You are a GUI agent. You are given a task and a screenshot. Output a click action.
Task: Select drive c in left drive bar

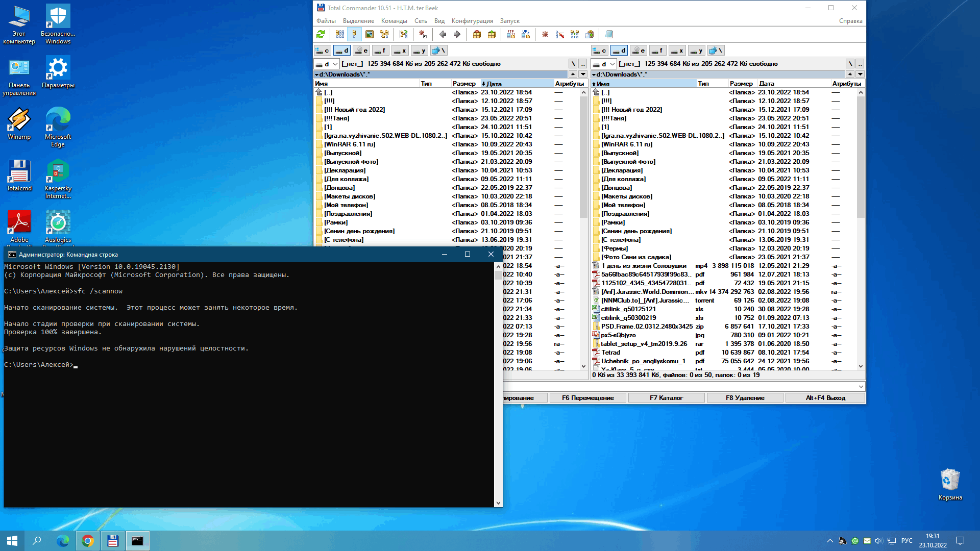[322, 51]
